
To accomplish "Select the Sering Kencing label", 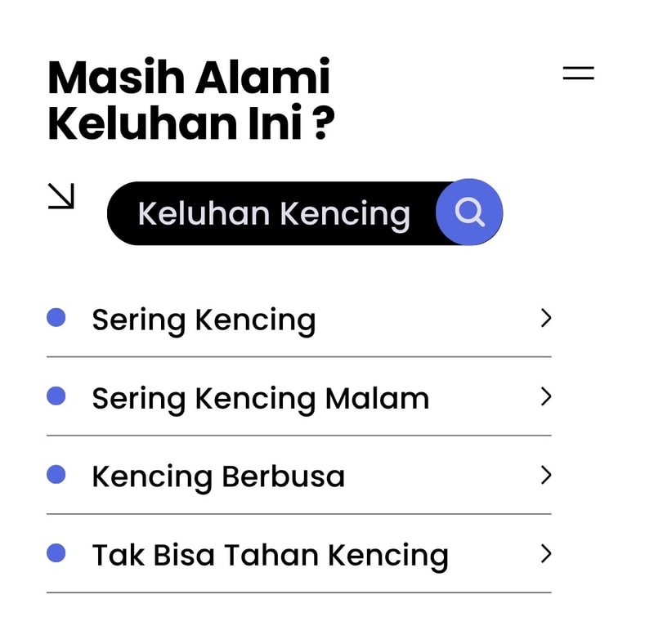I will (204, 320).
